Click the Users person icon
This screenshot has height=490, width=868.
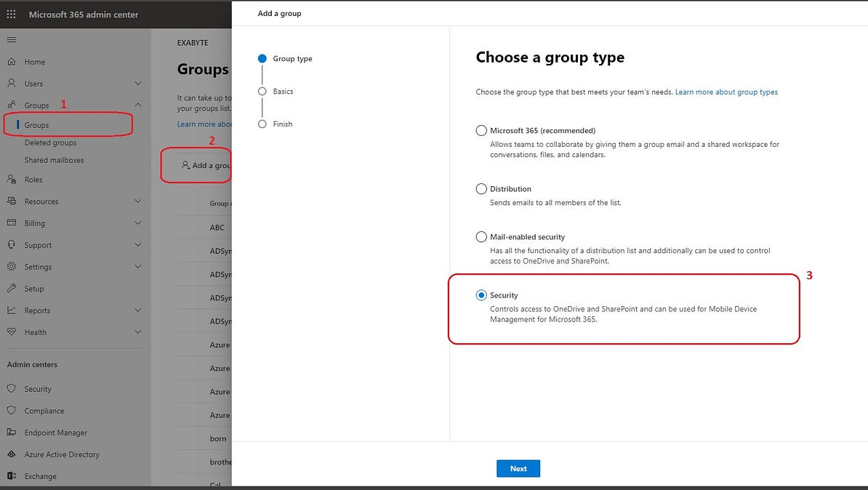pos(11,83)
